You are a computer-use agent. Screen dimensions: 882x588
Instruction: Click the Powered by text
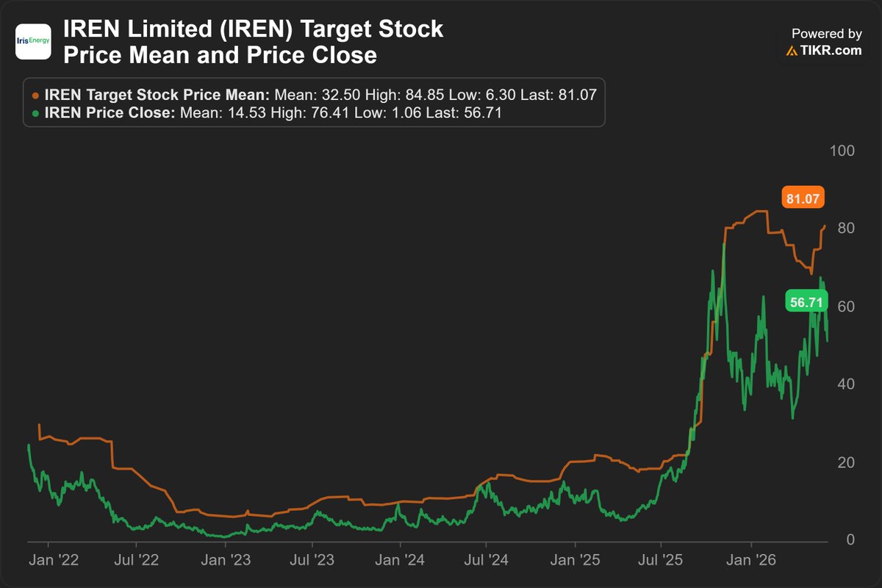[x=827, y=34]
